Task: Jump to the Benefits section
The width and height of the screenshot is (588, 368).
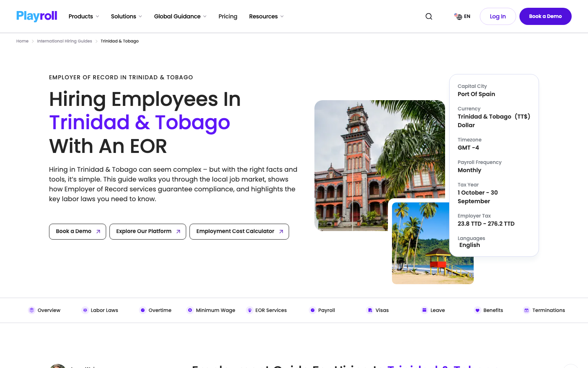Action: (x=489, y=310)
